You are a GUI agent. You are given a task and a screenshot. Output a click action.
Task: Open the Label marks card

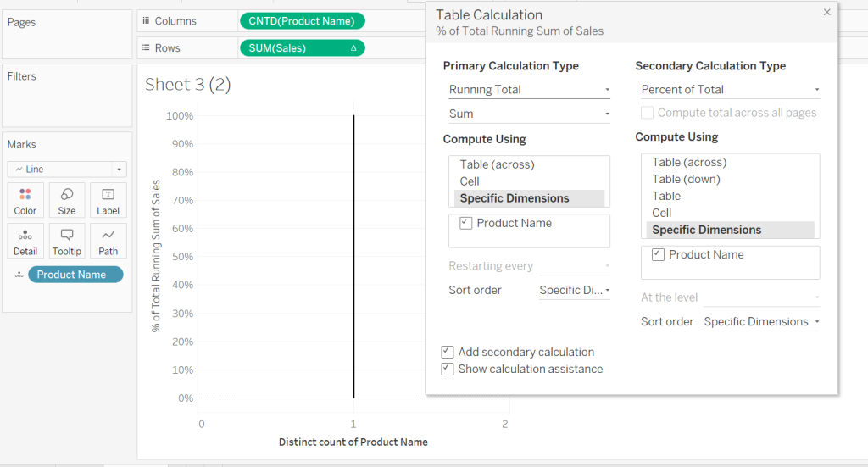pos(108,200)
